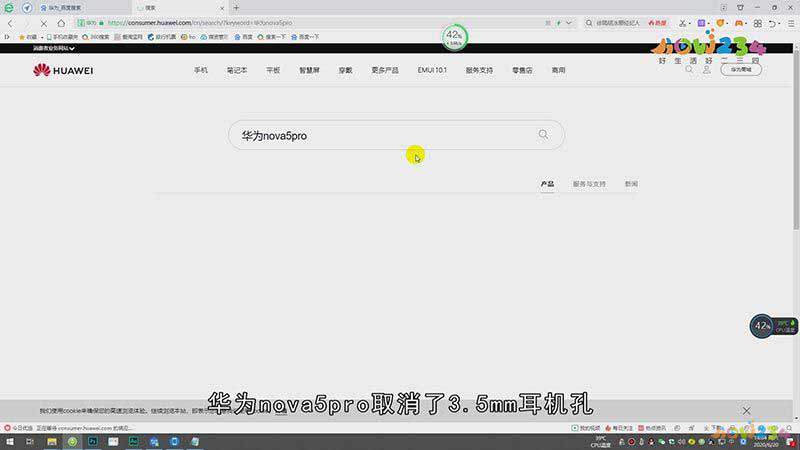Click the 360 browser logo icon at top left
Screen dimensions: 800x450
coord(9,8)
